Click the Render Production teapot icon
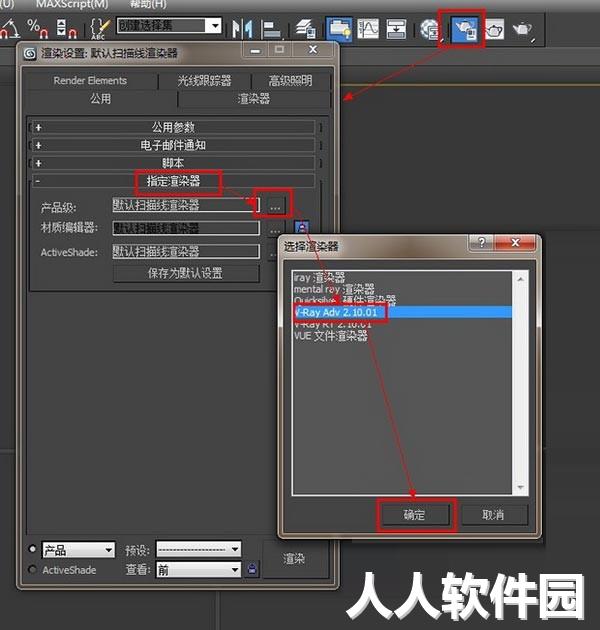This screenshot has width=600, height=630. tap(523, 30)
